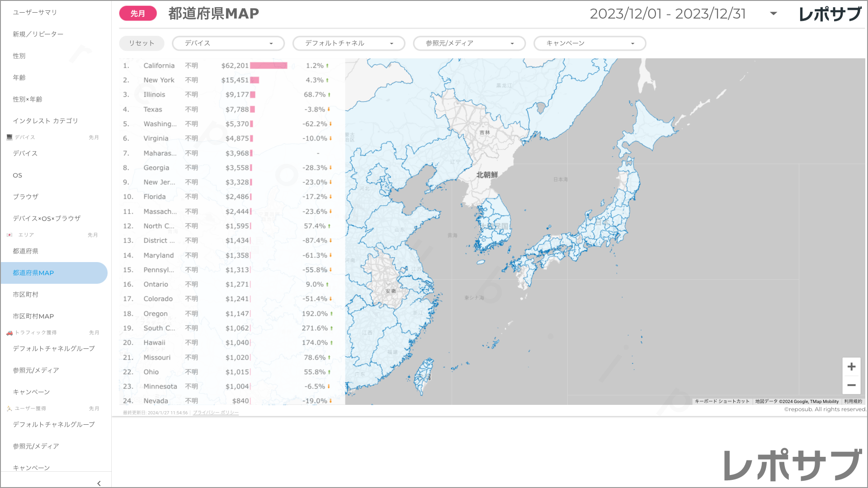868x488 pixels.
Task: Zoom in on the map
Action: pyautogui.click(x=851, y=367)
